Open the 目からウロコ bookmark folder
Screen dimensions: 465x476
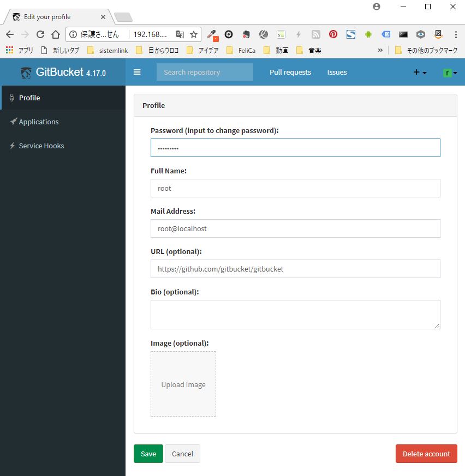click(157, 50)
